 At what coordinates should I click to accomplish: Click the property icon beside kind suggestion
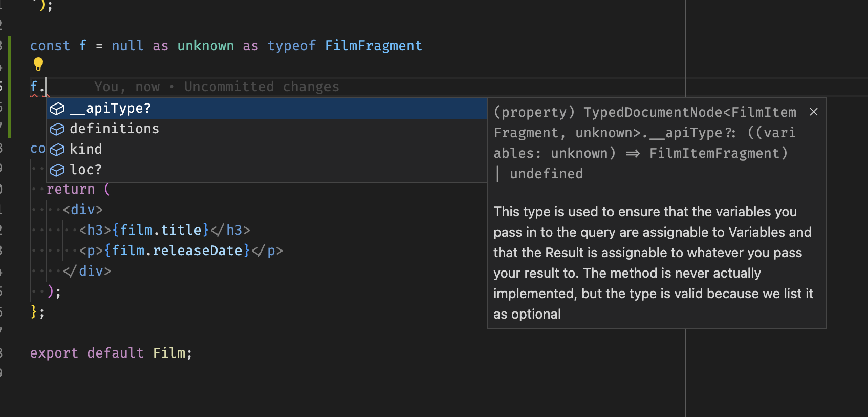pyautogui.click(x=57, y=150)
